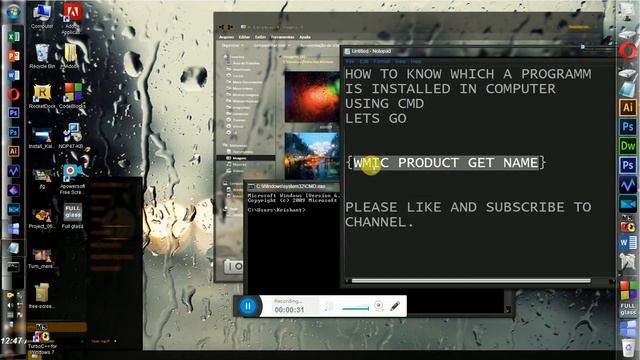
Task: Open the Full glass desktop icon
Action: 72,216
